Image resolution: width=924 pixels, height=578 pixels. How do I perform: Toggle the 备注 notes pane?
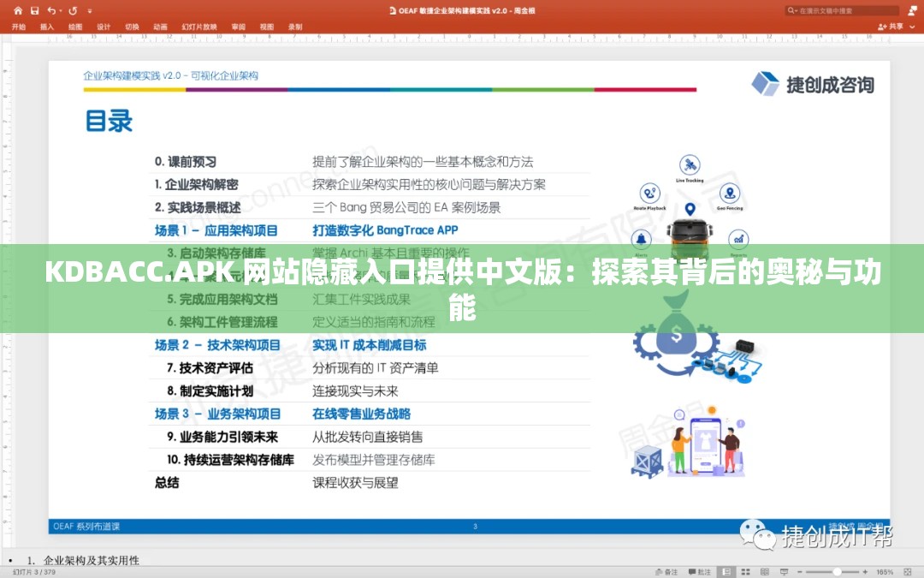tap(666, 572)
